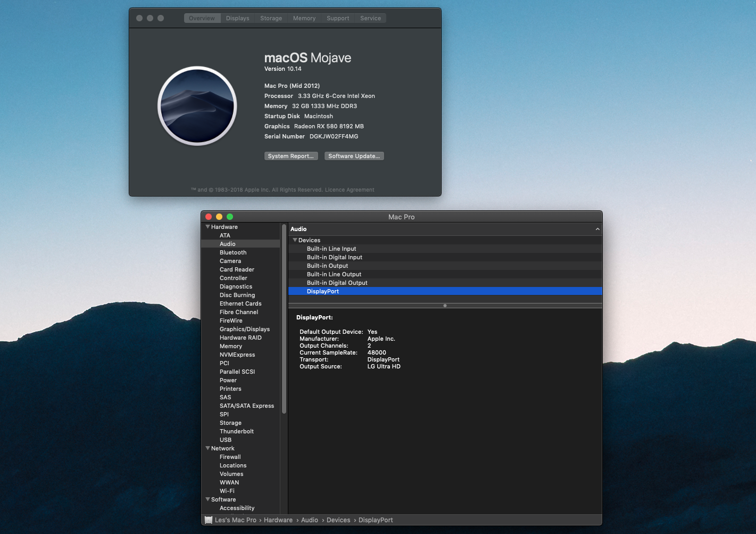Select Volumes under Network
The width and height of the screenshot is (756, 534).
tap(240, 474)
